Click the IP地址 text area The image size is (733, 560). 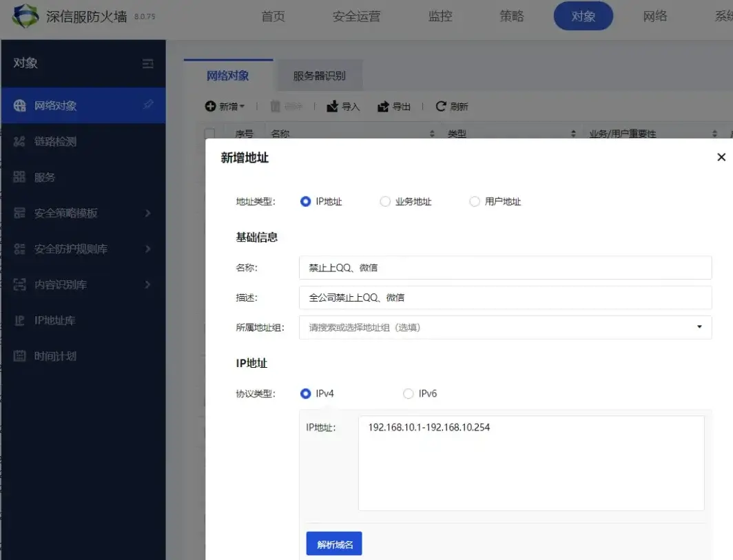pyautogui.click(x=531, y=464)
